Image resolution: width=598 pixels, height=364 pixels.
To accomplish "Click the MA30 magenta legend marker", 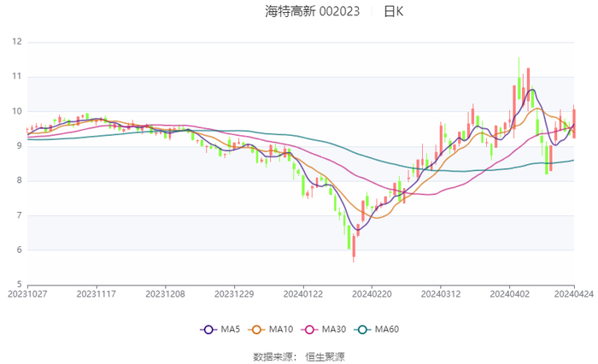I will tap(314, 329).
